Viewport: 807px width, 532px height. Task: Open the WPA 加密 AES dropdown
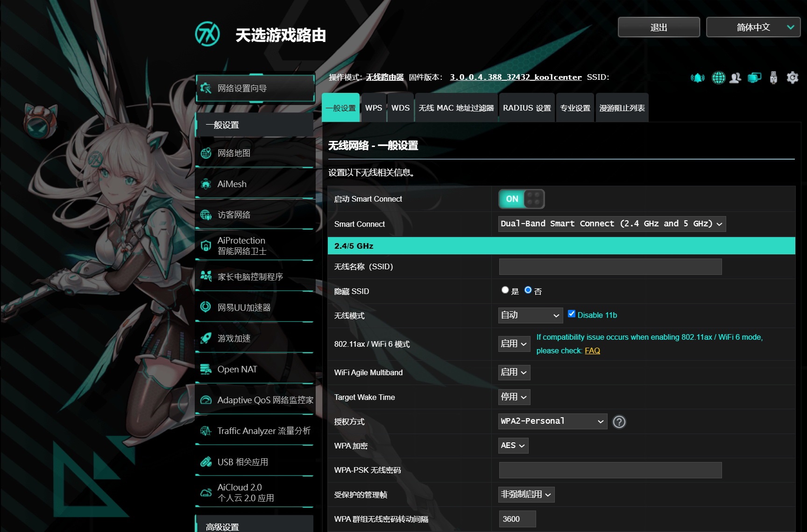(513, 446)
